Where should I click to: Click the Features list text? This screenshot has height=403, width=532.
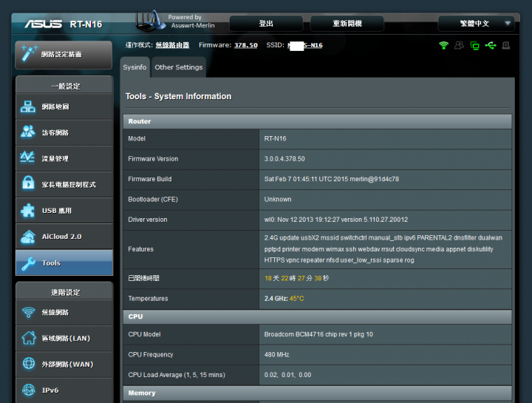(x=383, y=249)
